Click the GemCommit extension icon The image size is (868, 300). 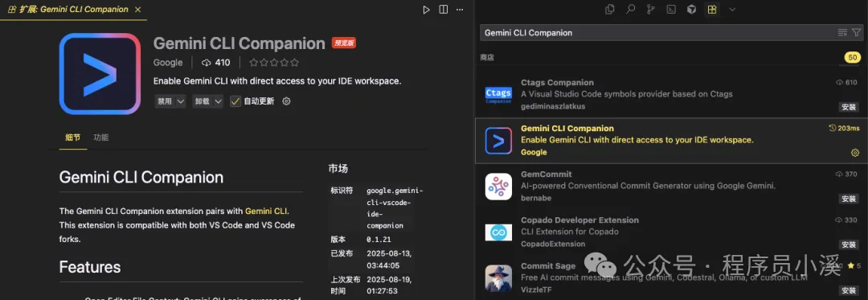(499, 187)
